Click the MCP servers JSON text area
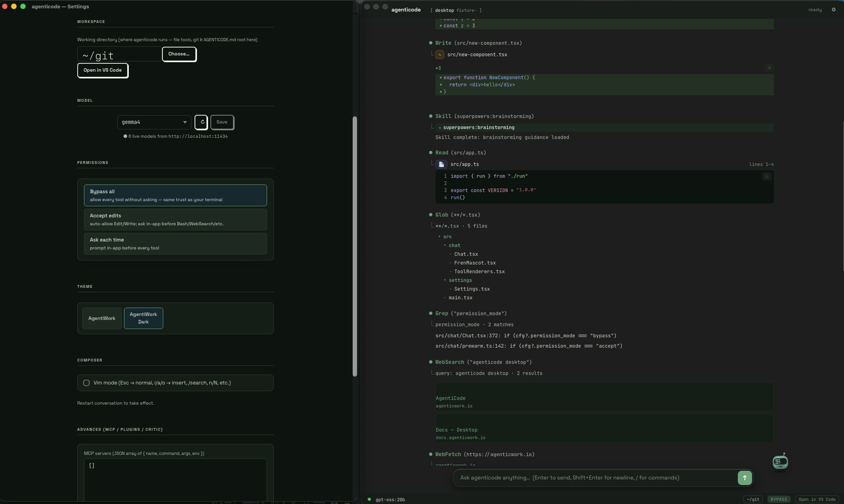The width and height of the screenshot is (844, 504). pyautogui.click(x=176, y=479)
